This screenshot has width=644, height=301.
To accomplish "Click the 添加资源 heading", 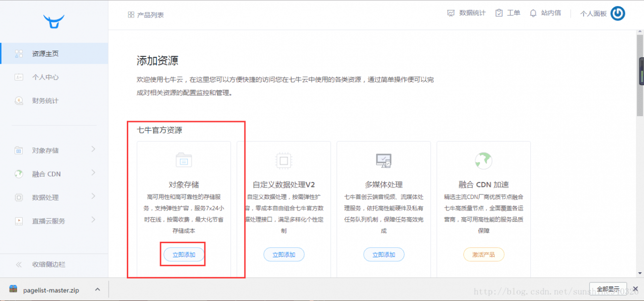I will [157, 61].
